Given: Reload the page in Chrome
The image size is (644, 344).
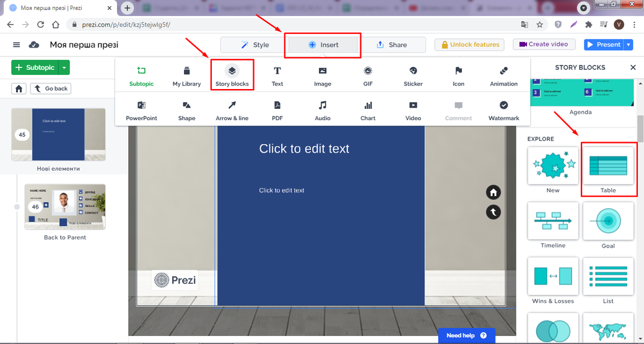Looking at the screenshot, I should click(40, 25).
